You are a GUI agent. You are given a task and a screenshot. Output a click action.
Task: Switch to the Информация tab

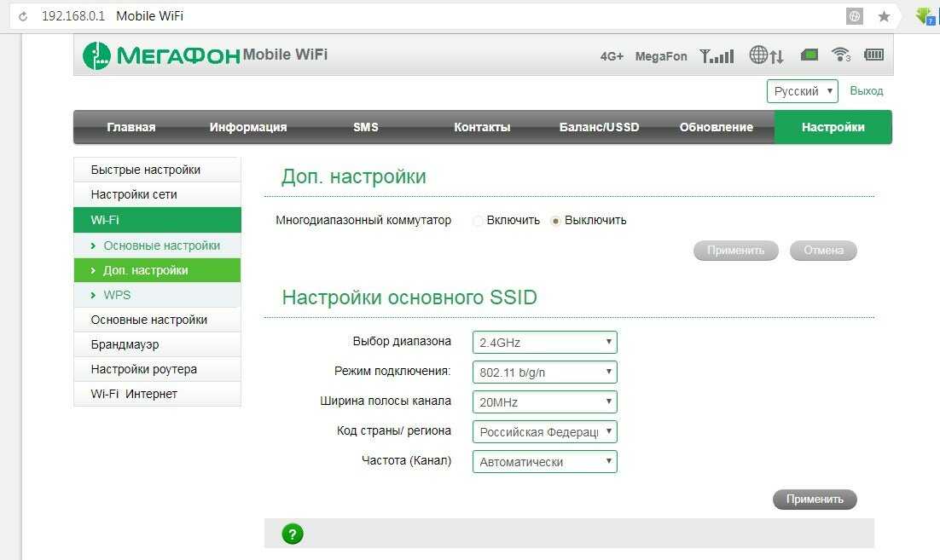(x=247, y=127)
